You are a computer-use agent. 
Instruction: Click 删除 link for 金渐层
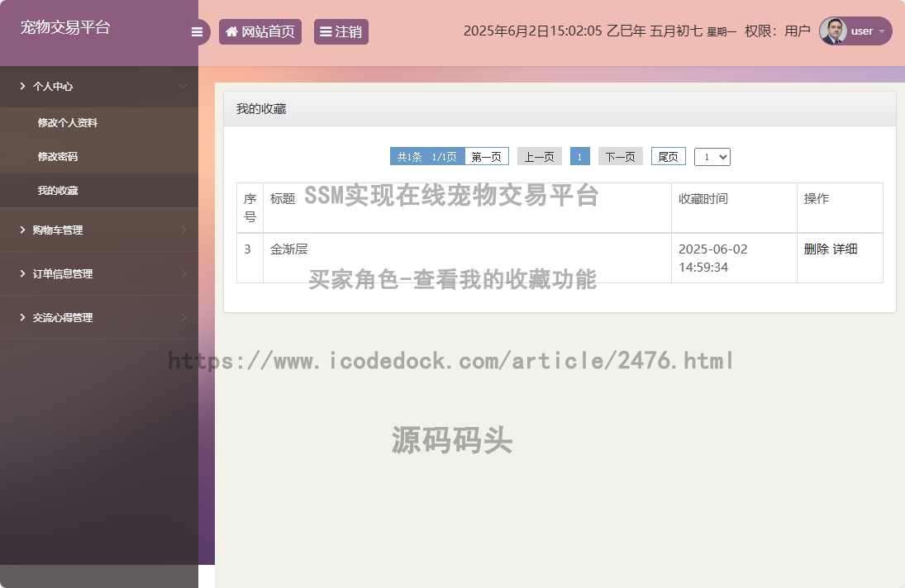816,249
